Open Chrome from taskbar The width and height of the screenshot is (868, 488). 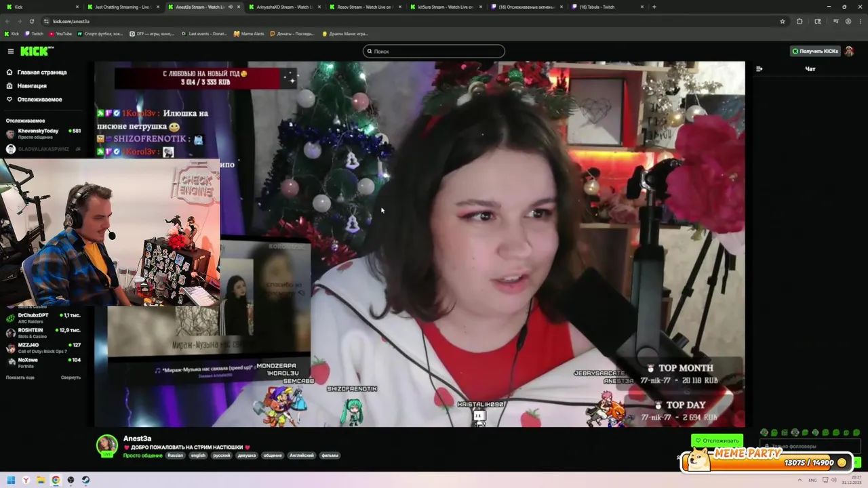click(56, 480)
